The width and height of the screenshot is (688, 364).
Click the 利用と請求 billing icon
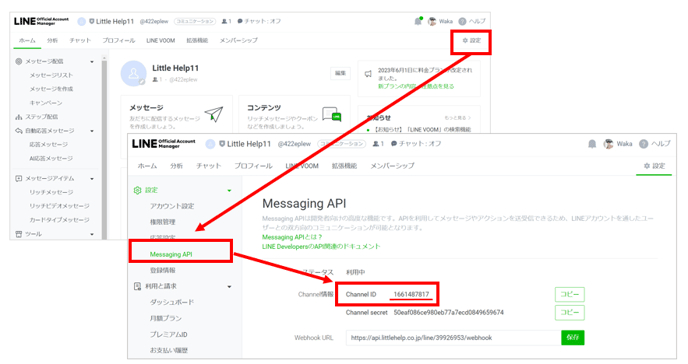137,286
